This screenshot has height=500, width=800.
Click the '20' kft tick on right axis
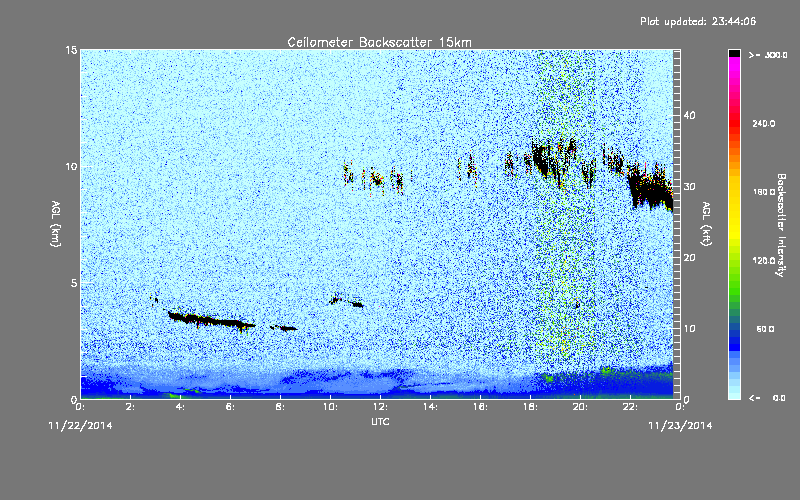(689, 258)
